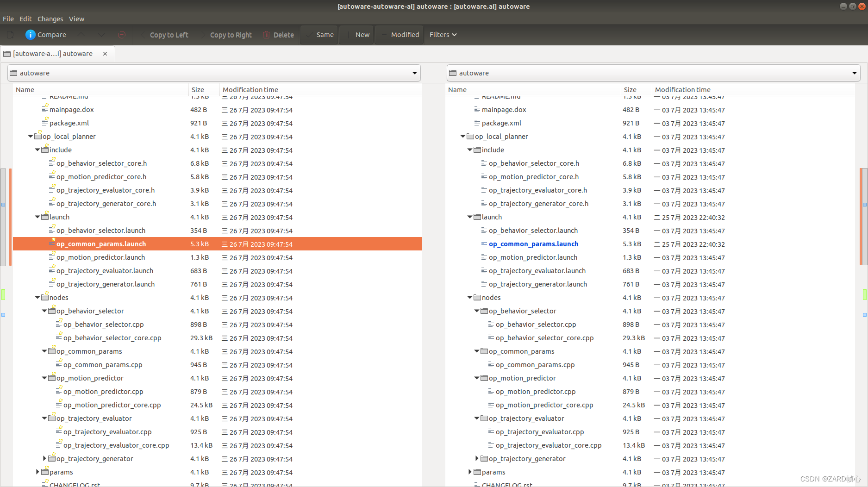Screen dimensions: 868x487
Task: Collapse right op_common_params folder
Action: pos(477,351)
